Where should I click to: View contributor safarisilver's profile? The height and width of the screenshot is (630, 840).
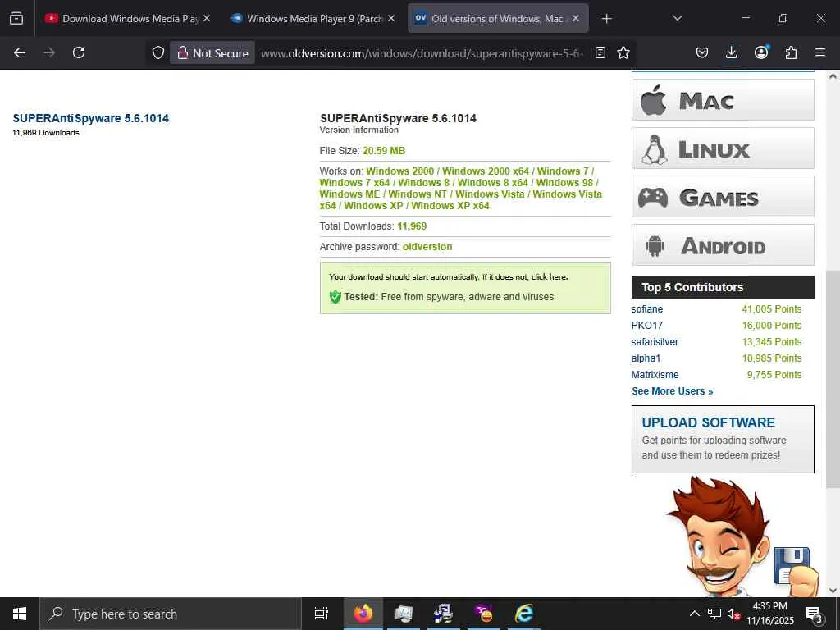click(655, 342)
